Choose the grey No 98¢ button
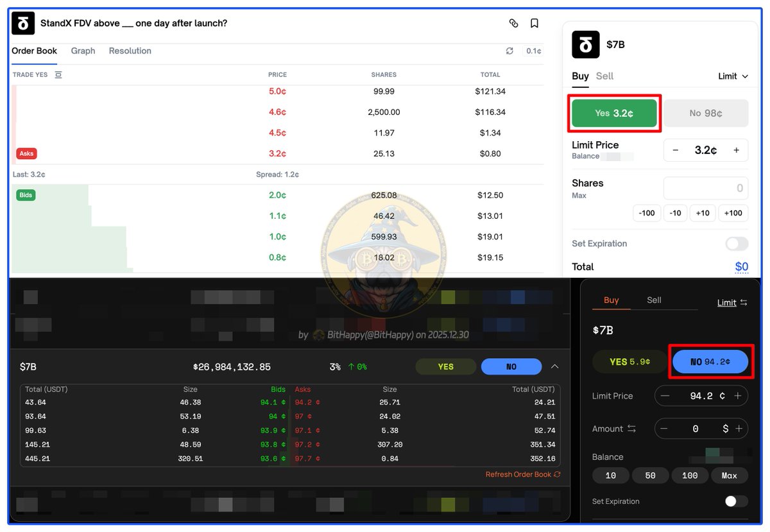770x532 pixels. pyautogui.click(x=706, y=113)
